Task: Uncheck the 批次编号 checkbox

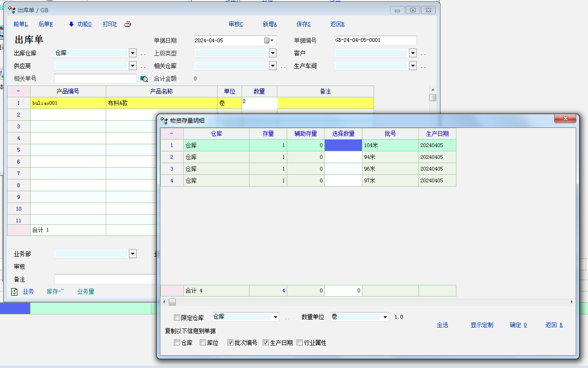Action: [x=231, y=343]
